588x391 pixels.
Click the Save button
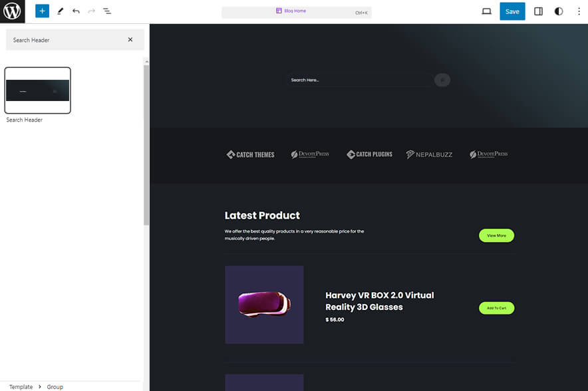pyautogui.click(x=512, y=11)
